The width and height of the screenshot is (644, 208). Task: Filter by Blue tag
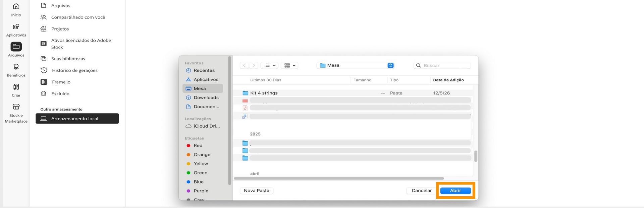coord(195,182)
